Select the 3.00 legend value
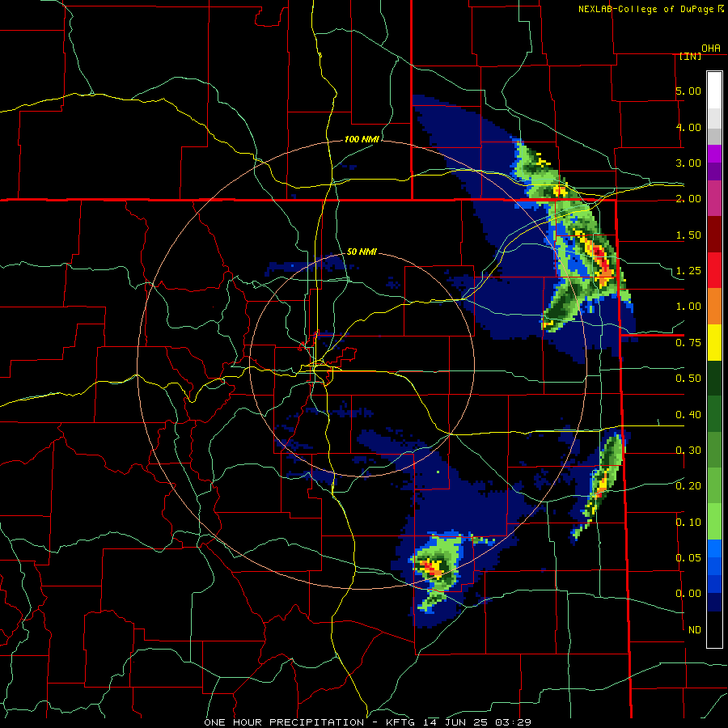728x728 pixels. pos(688,163)
